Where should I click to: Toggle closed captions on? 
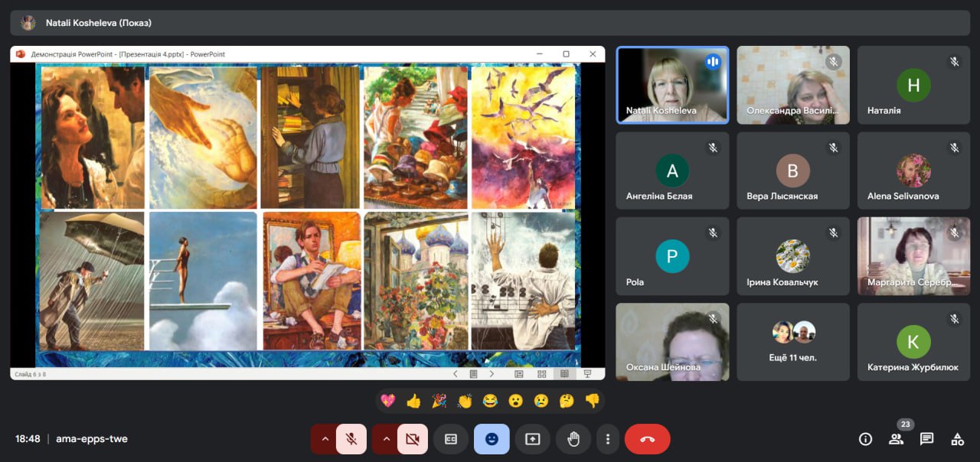pos(451,439)
